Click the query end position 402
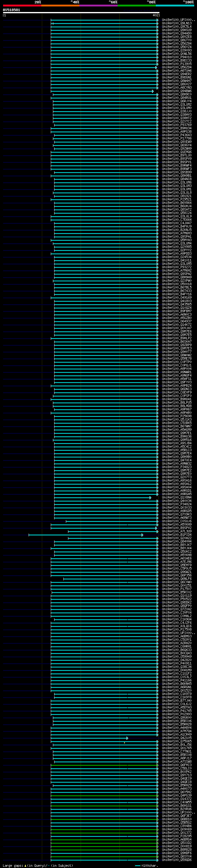Screen dimensions: 197x868 click(155, 15)
